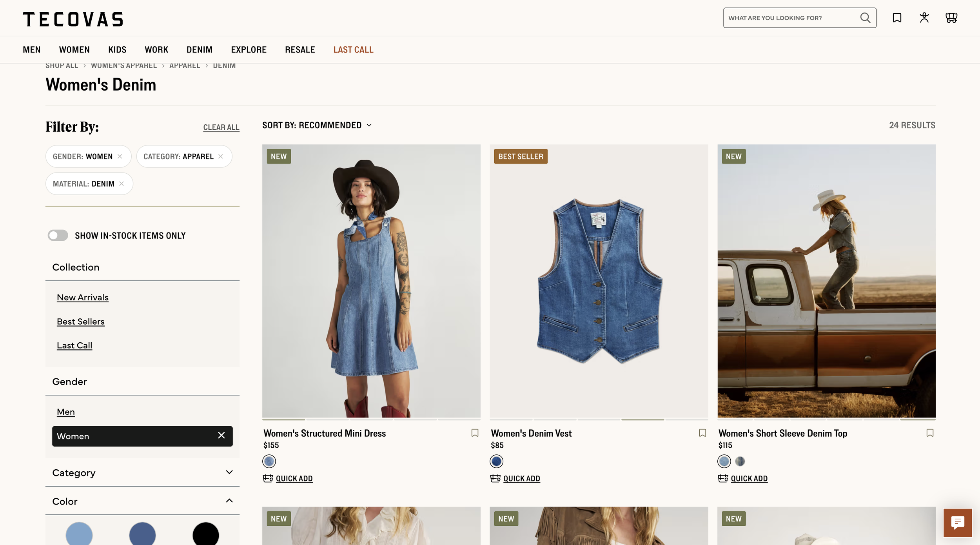Open the Last Call menu
The image size is (980, 545).
pyautogui.click(x=353, y=50)
